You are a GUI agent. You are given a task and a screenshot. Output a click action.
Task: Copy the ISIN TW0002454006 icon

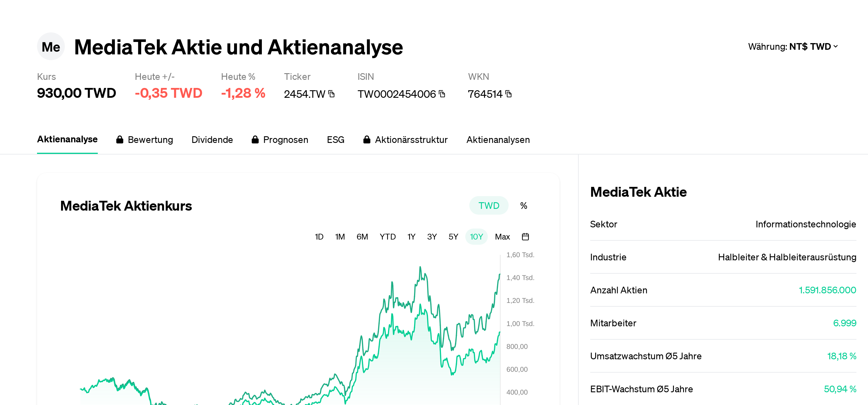[442, 94]
